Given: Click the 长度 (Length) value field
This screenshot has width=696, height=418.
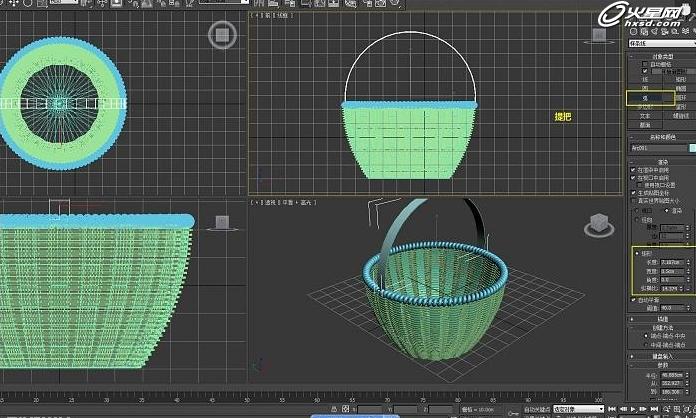Looking at the screenshot, I should pyautogui.click(x=670, y=261).
